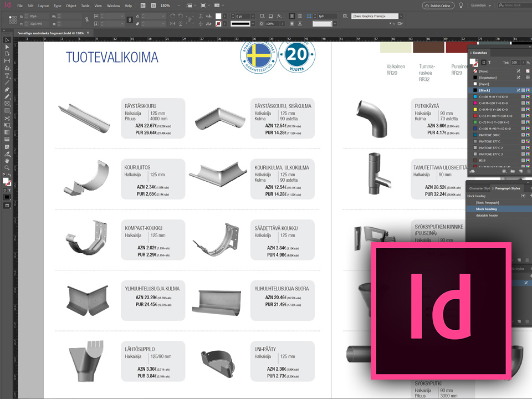Open the Tint slider arrow in Swatches
Image resolution: width=532 pixels, height=399 pixels.
[x=523, y=63]
